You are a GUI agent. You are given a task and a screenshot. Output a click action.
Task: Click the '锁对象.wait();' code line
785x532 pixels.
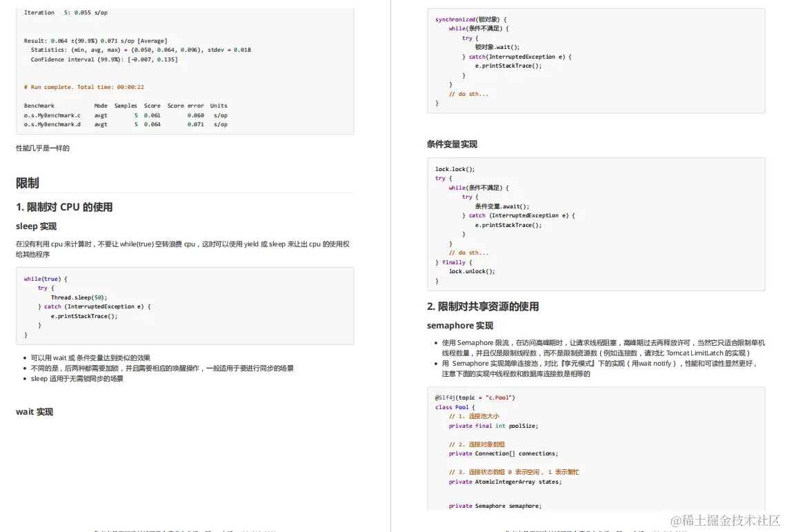(497, 47)
